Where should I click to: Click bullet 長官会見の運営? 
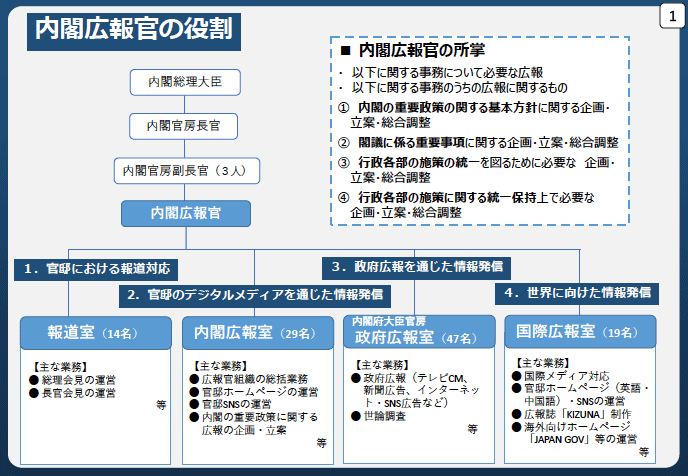click(x=72, y=393)
